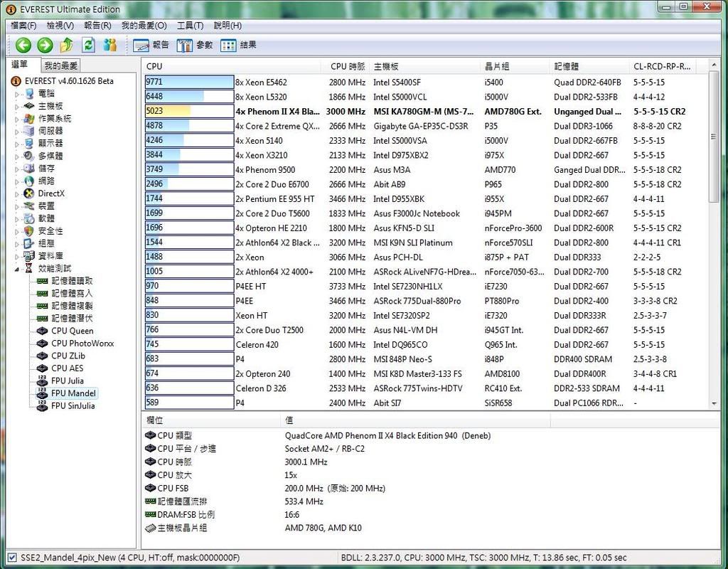Expand the 顯示器 tree node

click(17, 144)
